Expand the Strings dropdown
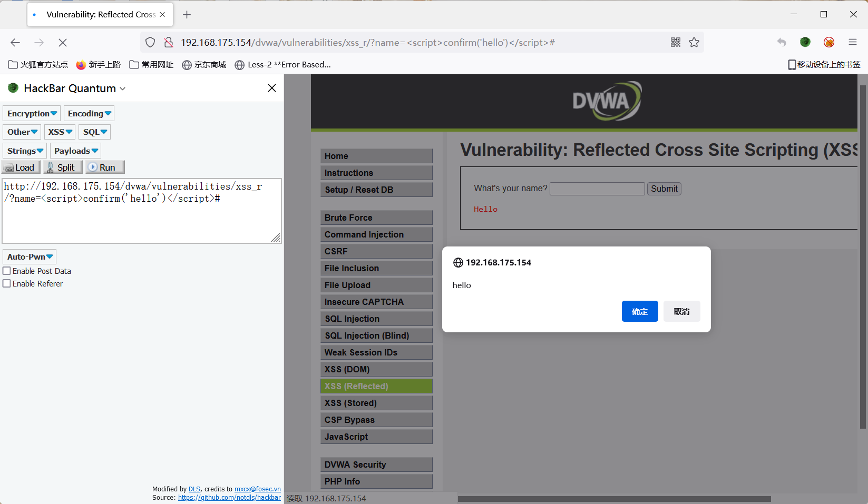The width and height of the screenshot is (868, 504). (25, 151)
